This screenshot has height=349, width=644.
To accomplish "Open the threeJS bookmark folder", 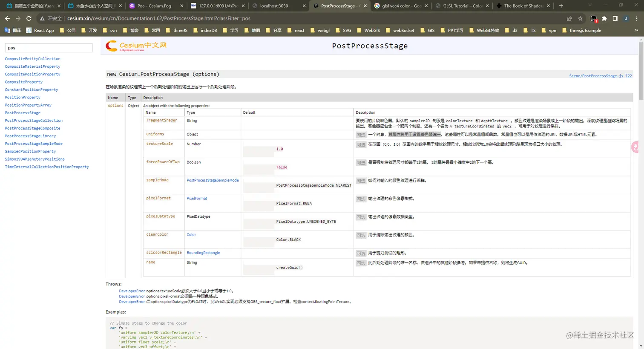I will pyautogui.click(x=176, y=30).
